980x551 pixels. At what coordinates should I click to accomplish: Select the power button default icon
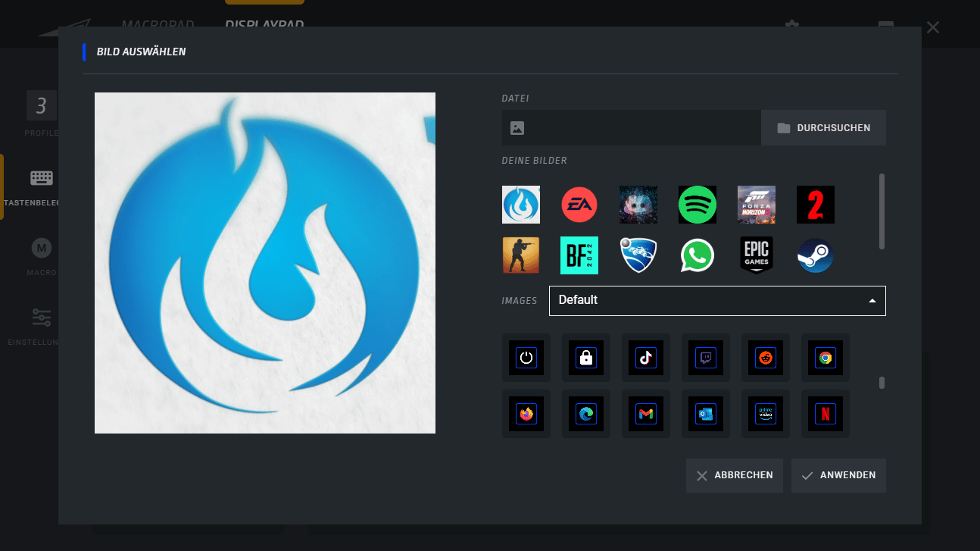pos(526,358)
